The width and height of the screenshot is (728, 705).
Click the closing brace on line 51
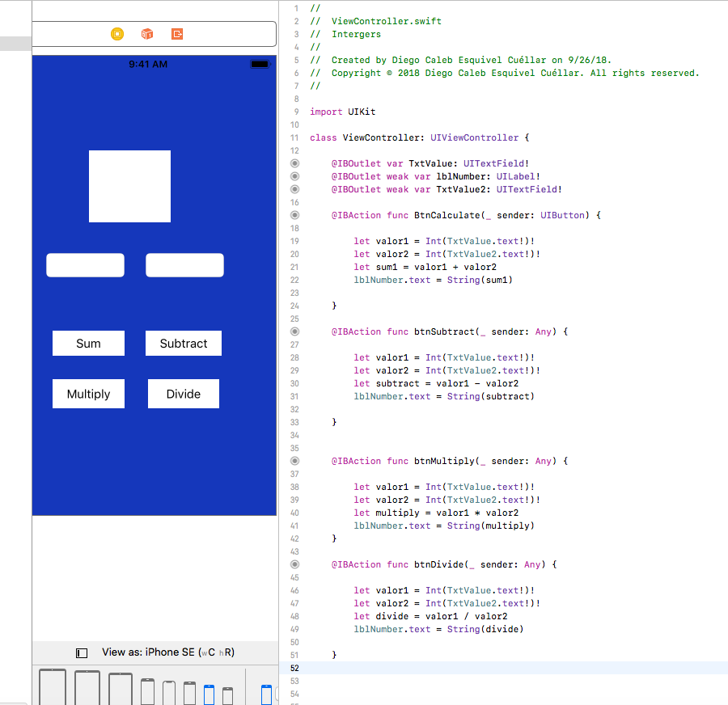point(334,655)
